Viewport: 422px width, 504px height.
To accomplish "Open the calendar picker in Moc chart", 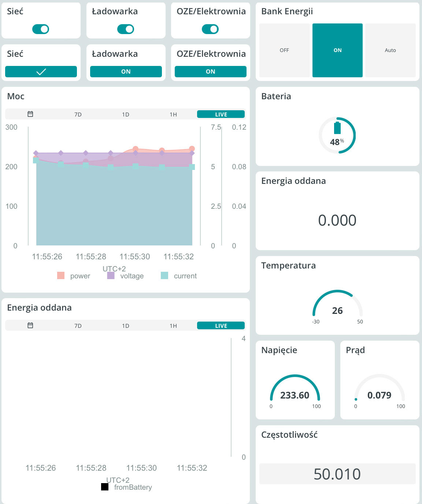I will click(x=30, y=114).
